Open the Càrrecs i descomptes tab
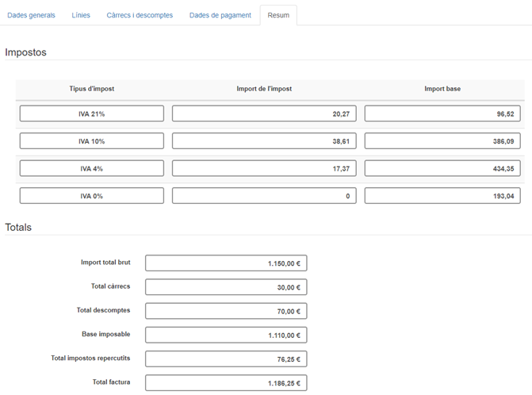This screenshot has width=532, height=395. 140,15
